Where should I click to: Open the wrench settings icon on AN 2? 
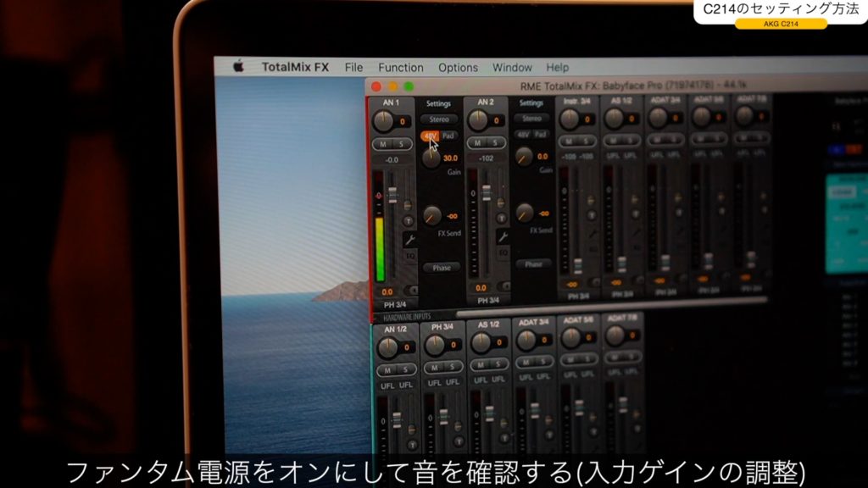(x=503, y=237)
